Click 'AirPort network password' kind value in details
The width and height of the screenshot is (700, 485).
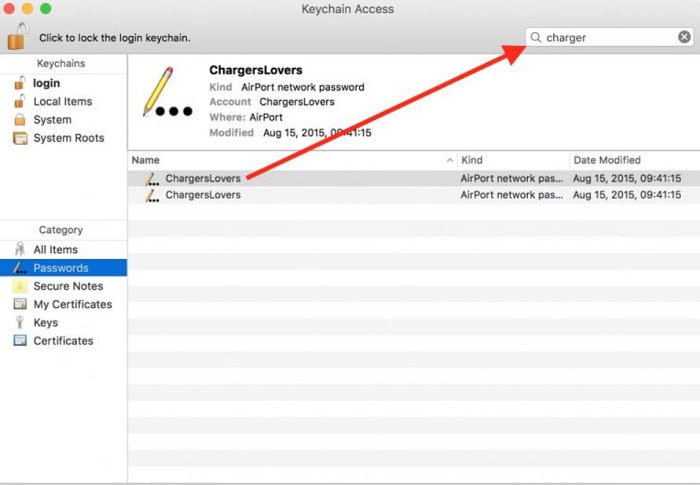click(303, 87)
